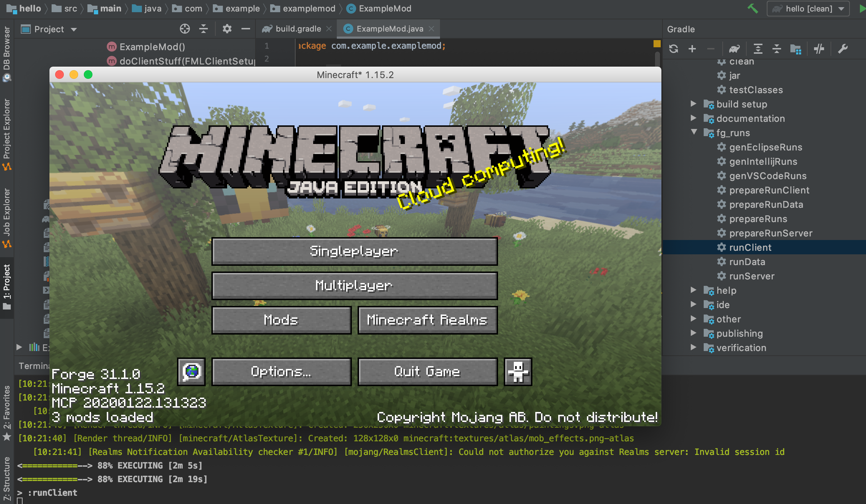This screenshot has width=866, height=504.
Task: Expand the publishing task group
Action: click(x=694, y=333)
